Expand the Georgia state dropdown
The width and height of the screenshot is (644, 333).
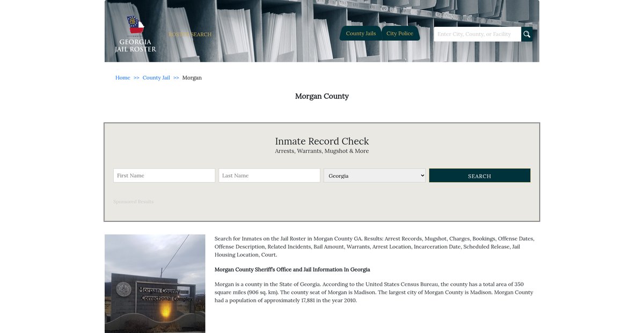(x=374, y=176)
